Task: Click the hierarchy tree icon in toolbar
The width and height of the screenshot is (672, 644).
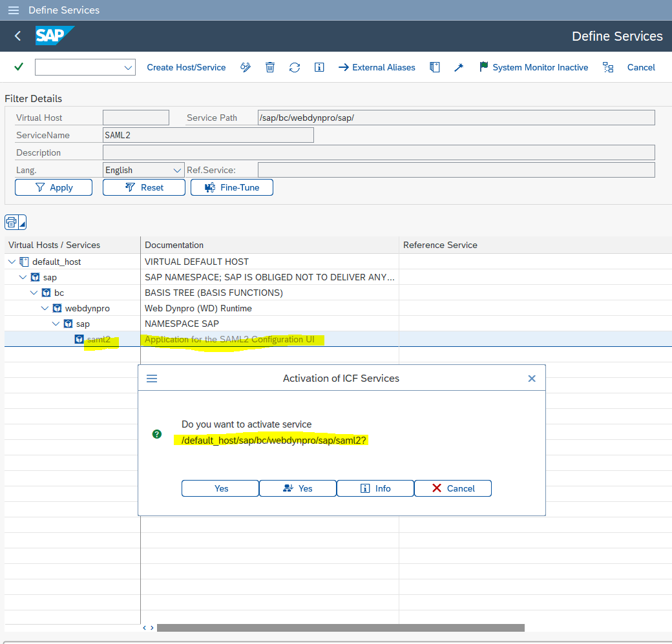Action: point(608,67)
